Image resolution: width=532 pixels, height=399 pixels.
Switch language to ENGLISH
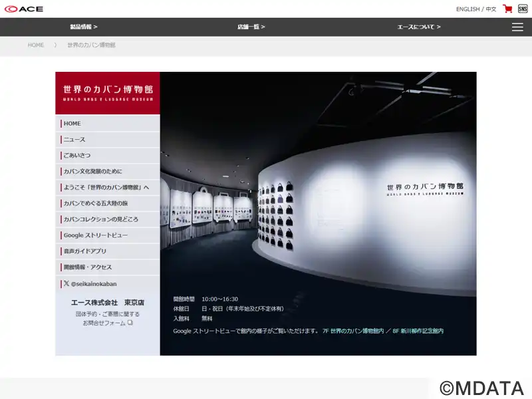[467, 9]
